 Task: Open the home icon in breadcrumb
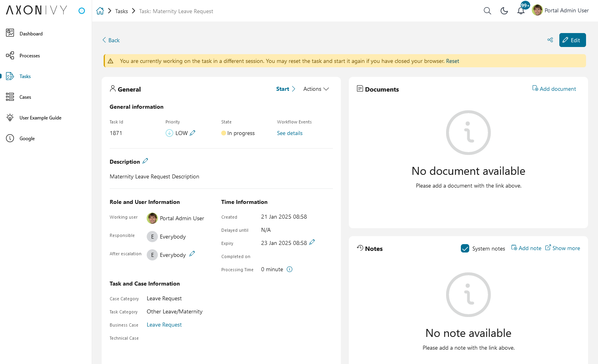point(100,11)
